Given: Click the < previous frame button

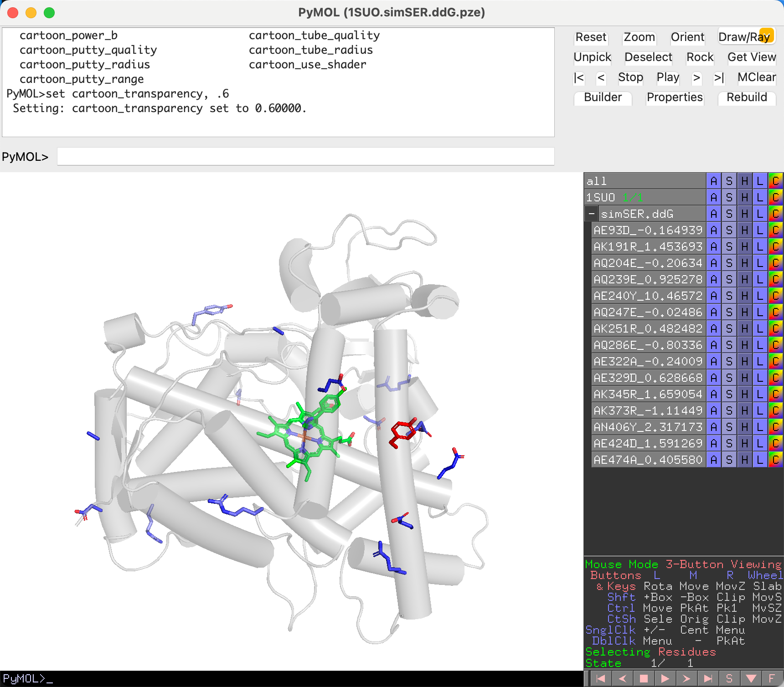Looking at the screenshot, I should click(601, 77).
